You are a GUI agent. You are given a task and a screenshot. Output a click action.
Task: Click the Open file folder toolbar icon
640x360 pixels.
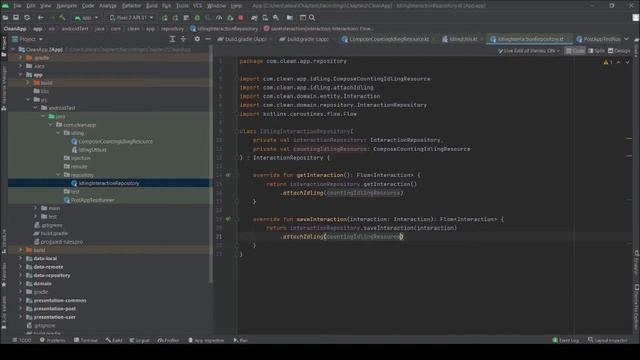coord(5,18)
